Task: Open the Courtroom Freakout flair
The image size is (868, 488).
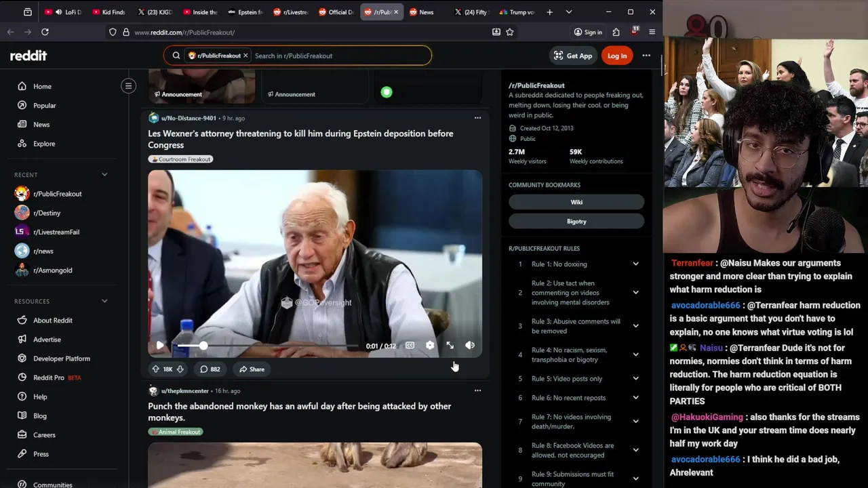Action: click(181, 159)
